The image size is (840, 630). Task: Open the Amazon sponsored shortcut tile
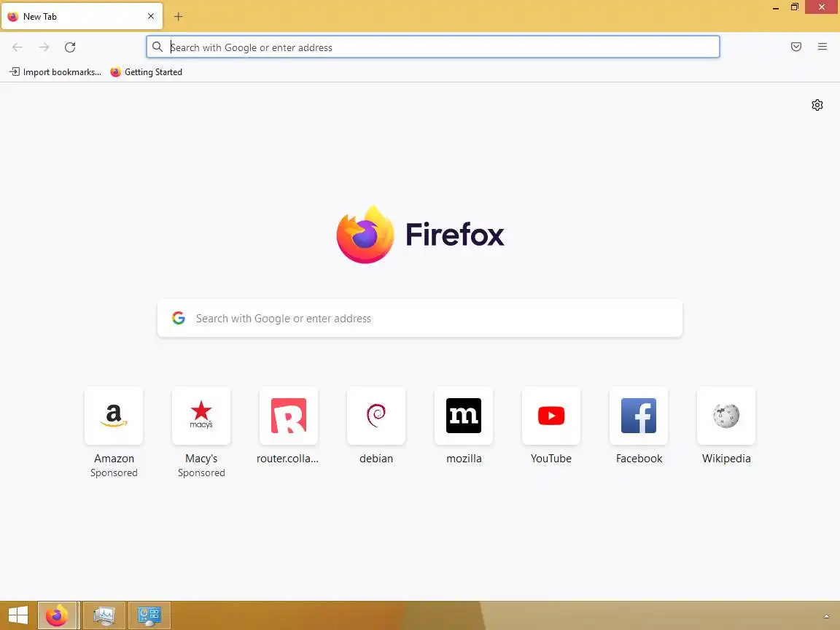click(x=114, y=416)
